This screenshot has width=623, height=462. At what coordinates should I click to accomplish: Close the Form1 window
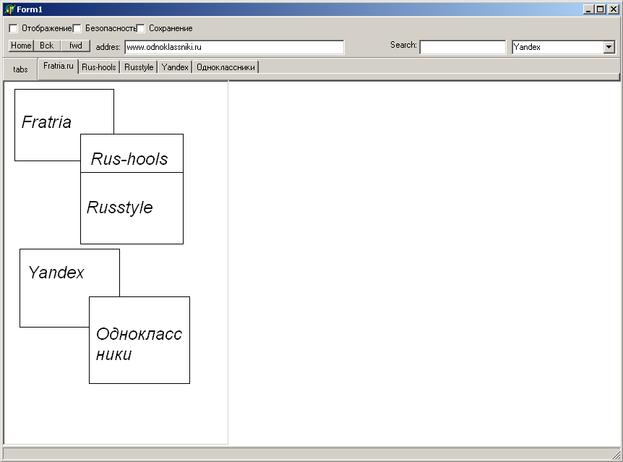tap(613, 9)
